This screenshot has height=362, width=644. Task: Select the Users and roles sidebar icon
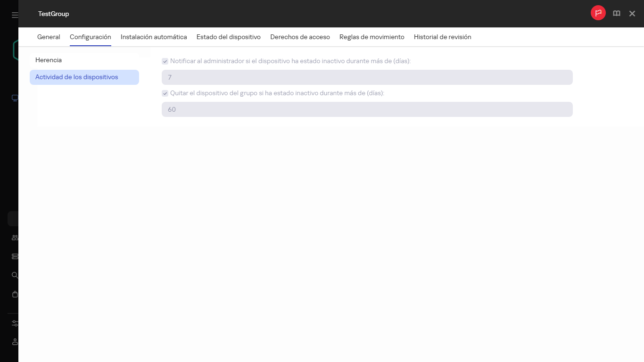click(14, 237)
